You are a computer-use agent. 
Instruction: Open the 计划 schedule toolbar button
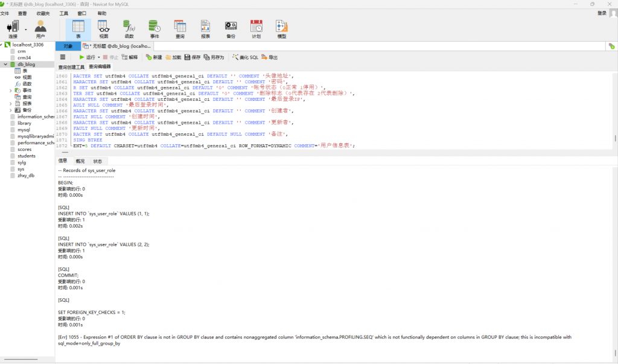pyautogui.click(x=256, y=29)
